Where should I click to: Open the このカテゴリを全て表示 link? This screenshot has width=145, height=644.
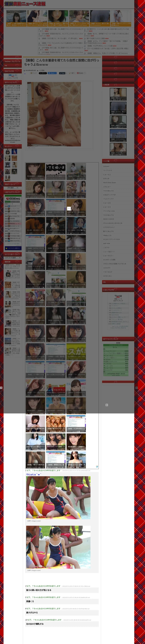pyautogui.click(x=13, y=244)
